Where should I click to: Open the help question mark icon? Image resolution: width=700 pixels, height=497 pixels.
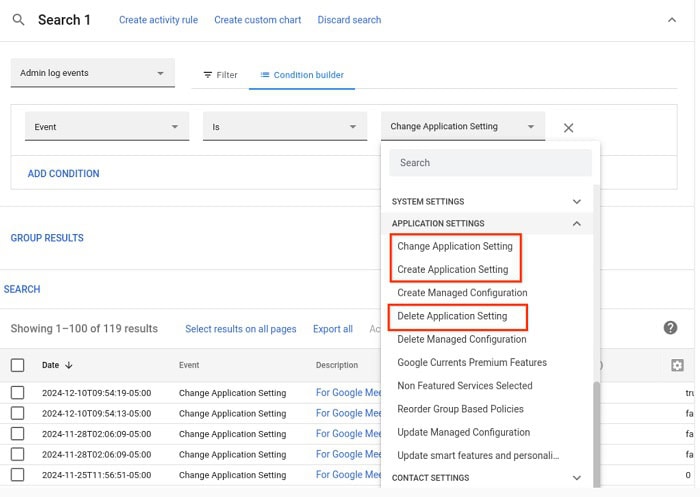670,328
